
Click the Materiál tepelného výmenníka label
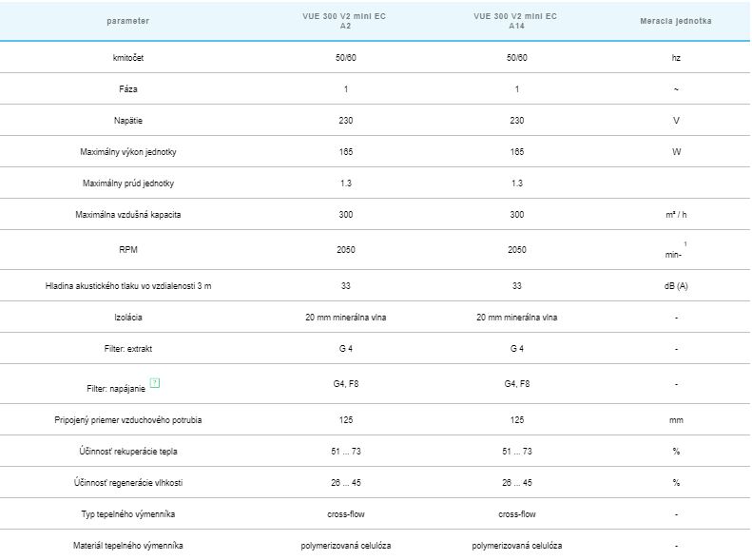[128, 546]
